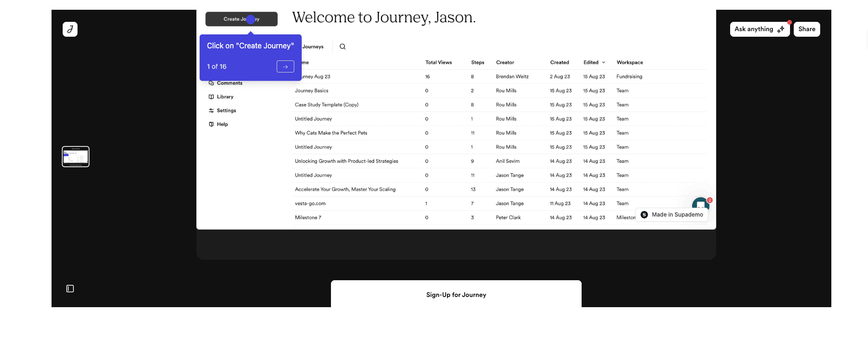Image resolution: width=868 pixels, height=349 pixels.
Task: Click the Total Views column header
Action: tap(439, 62)
